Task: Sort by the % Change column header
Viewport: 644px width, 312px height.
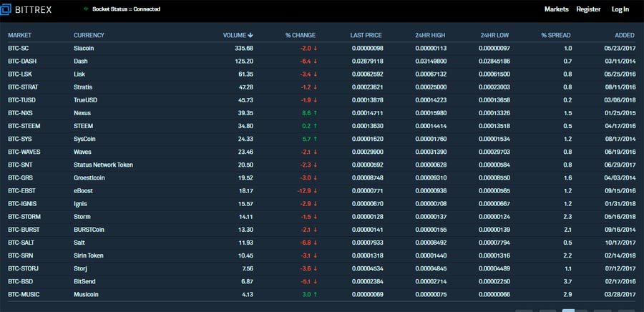Action: coord(301,35)
